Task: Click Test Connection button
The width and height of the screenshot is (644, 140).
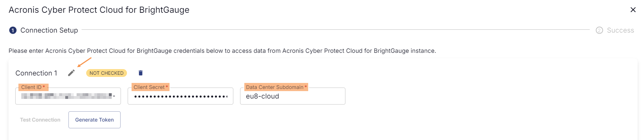Action: [x=40, y=120]
